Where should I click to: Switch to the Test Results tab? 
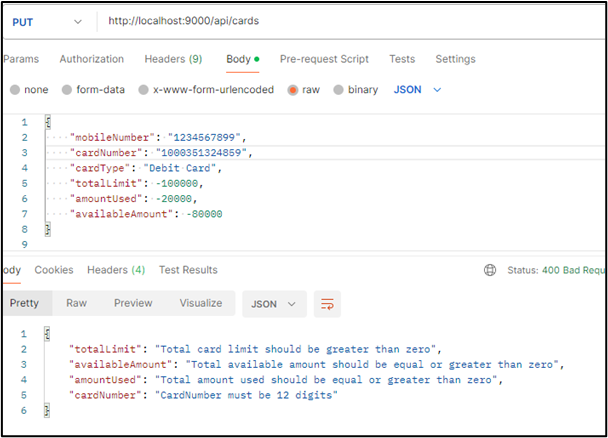pyautogui.click(x=188, y=270)
